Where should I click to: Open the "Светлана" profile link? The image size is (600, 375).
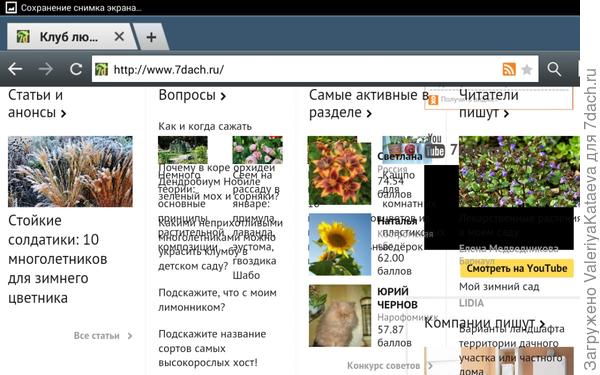pos(399,156)
